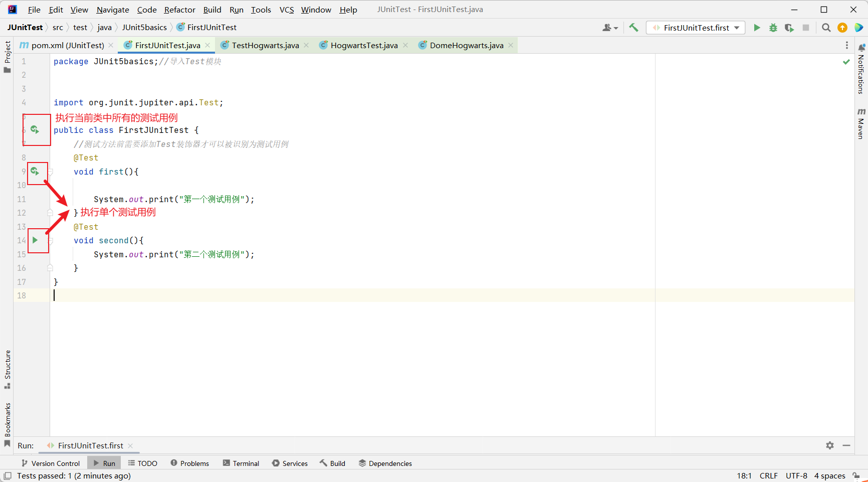The height and width of the screenshot is (482, 868).
Task: Run FirstJUnitTest.first with the green play button
Action: pyautogui.click(x=757, y=28)
